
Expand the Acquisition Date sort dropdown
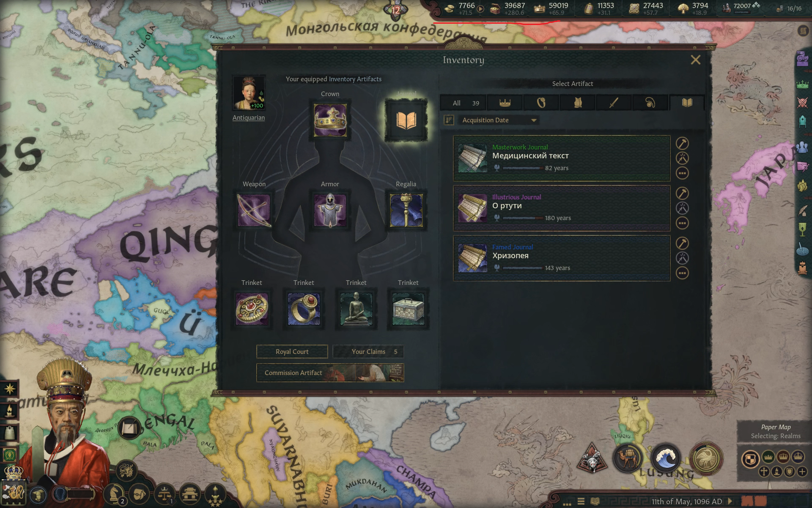pyautogui.click(x=499, y=120)
